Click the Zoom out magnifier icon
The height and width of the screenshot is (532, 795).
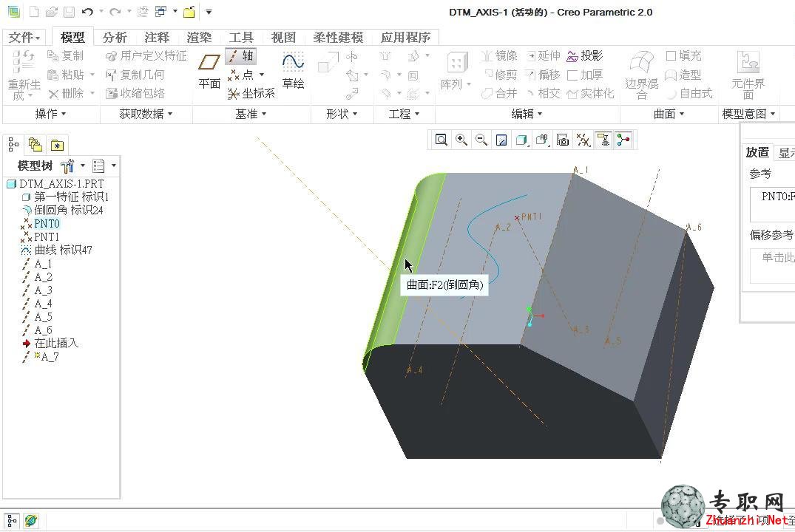pos(481,140)
